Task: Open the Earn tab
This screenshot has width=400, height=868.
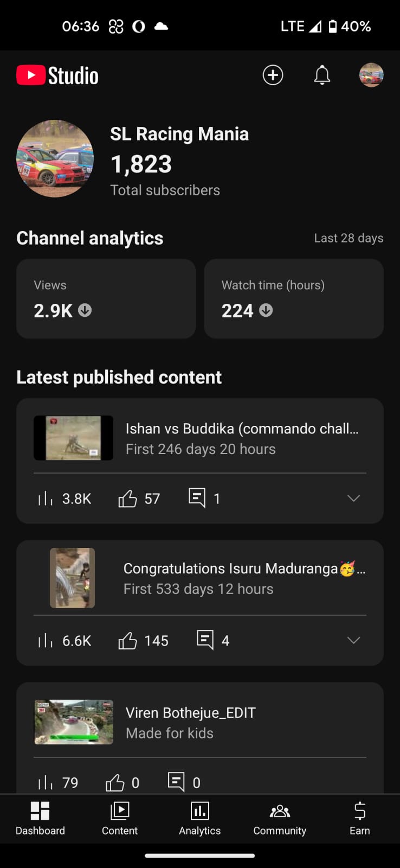Action: (x=359, y=818)
